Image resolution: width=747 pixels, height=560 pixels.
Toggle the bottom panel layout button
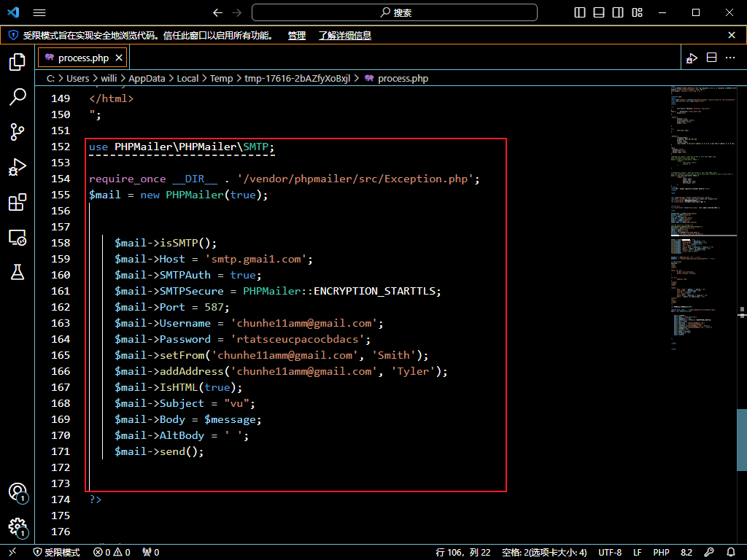coord(600,12)
